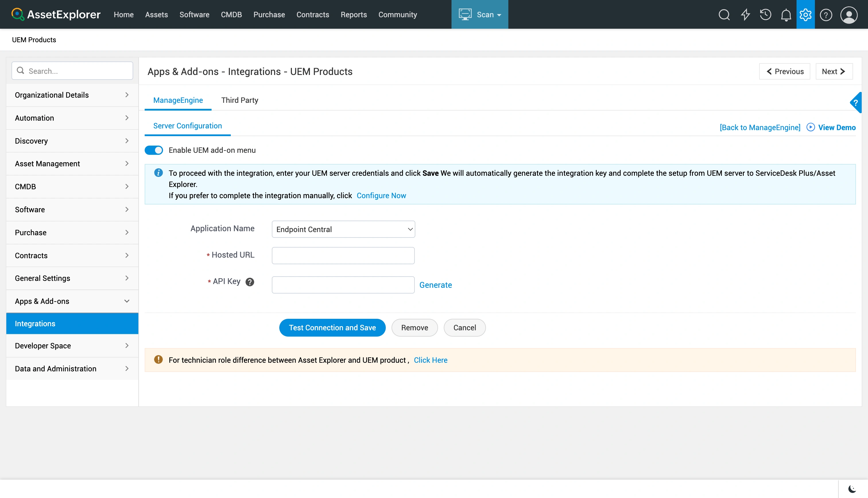868x498 pixels.
Task: Expand Asset Management section
Action: pos(72,163)
